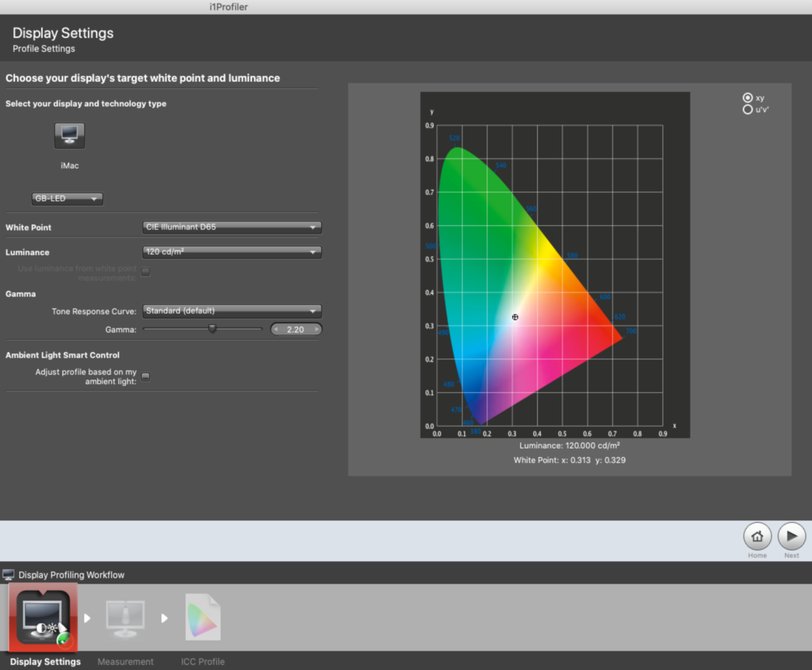Select the xy chromaticity radio button
This screenshot has height=670, width=812.
coord(747,98)
